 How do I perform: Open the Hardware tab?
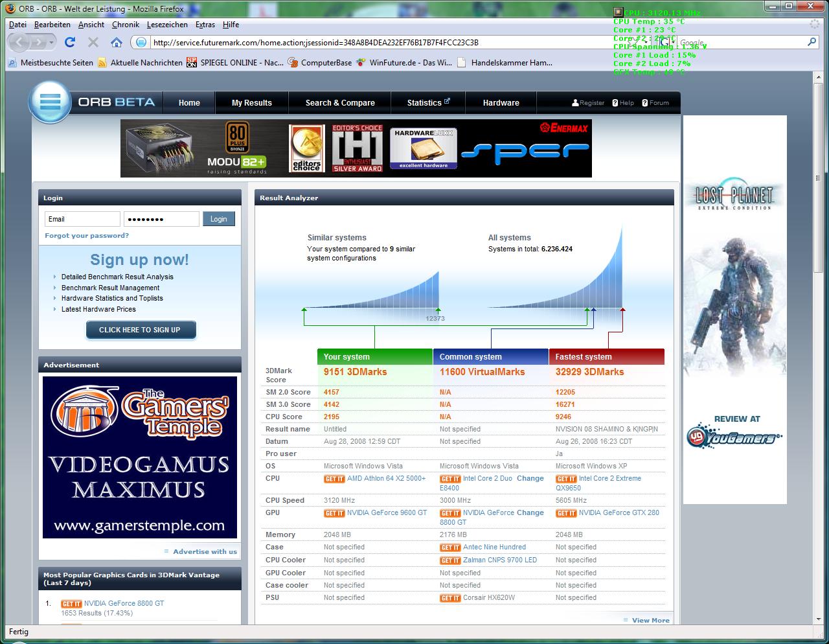[501, 103]
